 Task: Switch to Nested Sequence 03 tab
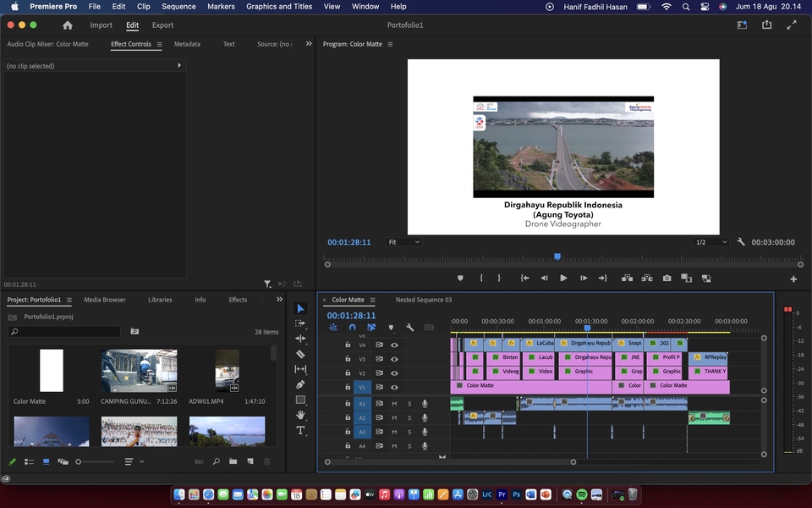point(424,300)
